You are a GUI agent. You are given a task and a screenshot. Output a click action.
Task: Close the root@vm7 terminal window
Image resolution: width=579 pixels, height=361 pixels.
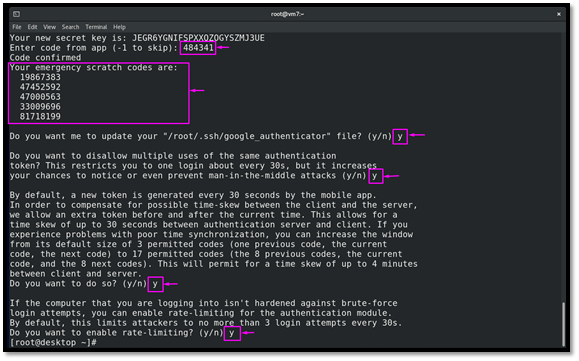coord(559,14)
